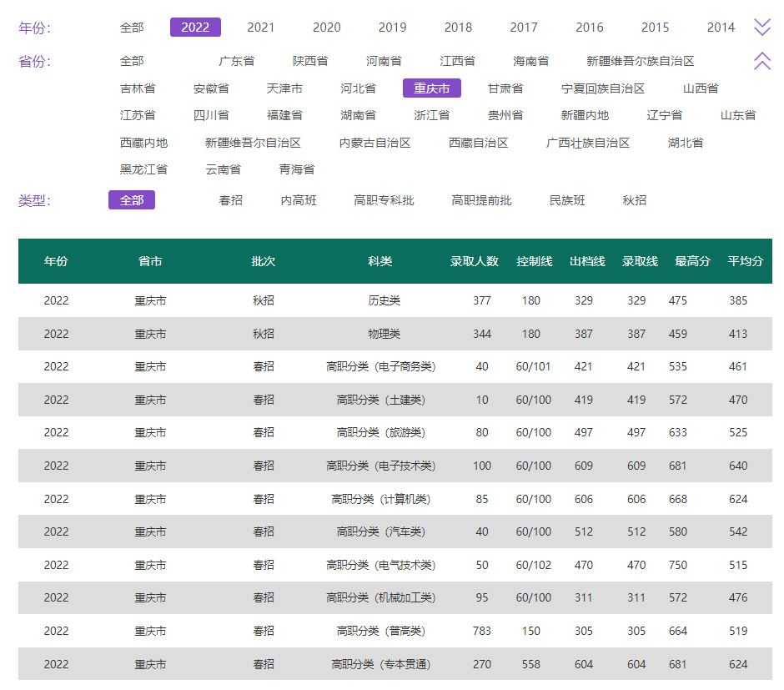Choose province 甘肃省
Image resolution: width=784 pixels, height=690 pixels.
tap(505, 88)
